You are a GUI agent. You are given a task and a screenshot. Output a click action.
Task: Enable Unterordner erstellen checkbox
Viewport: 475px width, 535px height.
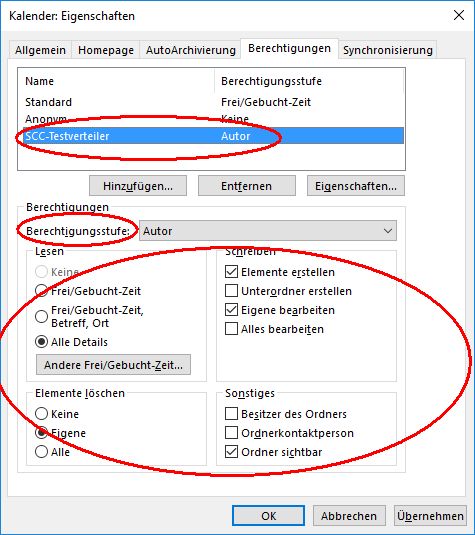pyautogui.click(x=231, y=291)
